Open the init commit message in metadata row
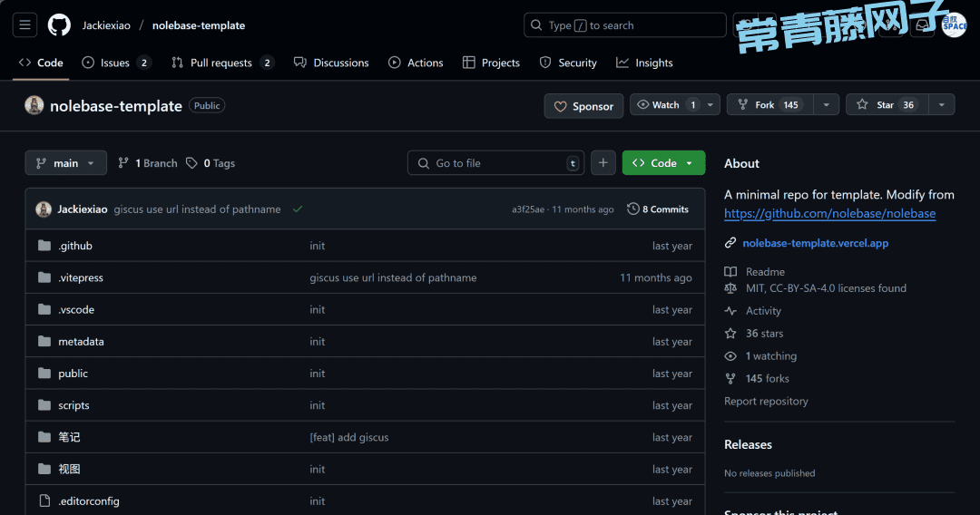 pyautogui.click(x=318, y=342)
